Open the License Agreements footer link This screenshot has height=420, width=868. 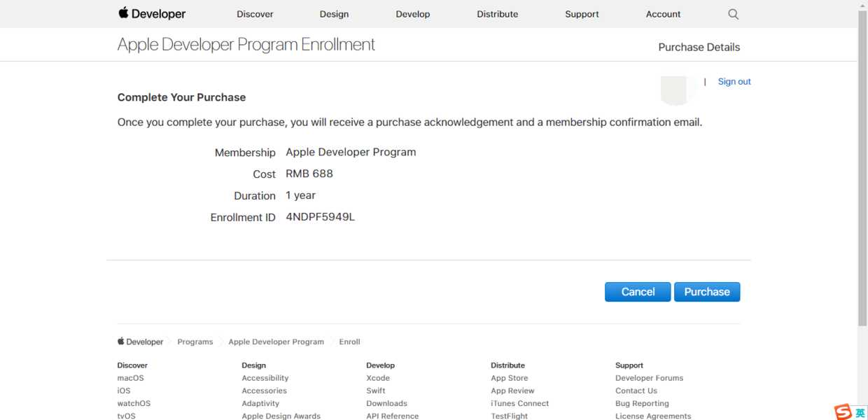tap(653, 416)
